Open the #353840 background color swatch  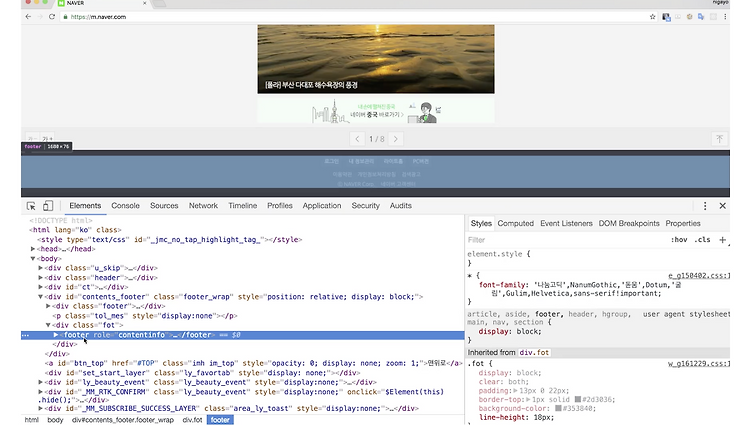coord(558,409)
